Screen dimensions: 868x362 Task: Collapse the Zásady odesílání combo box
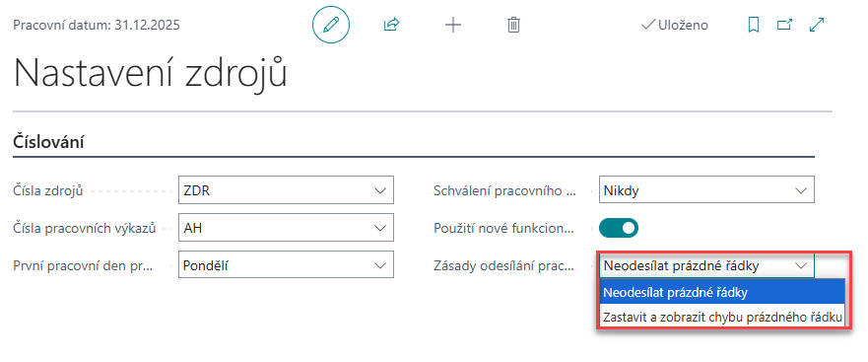click(x=800, y=265)
